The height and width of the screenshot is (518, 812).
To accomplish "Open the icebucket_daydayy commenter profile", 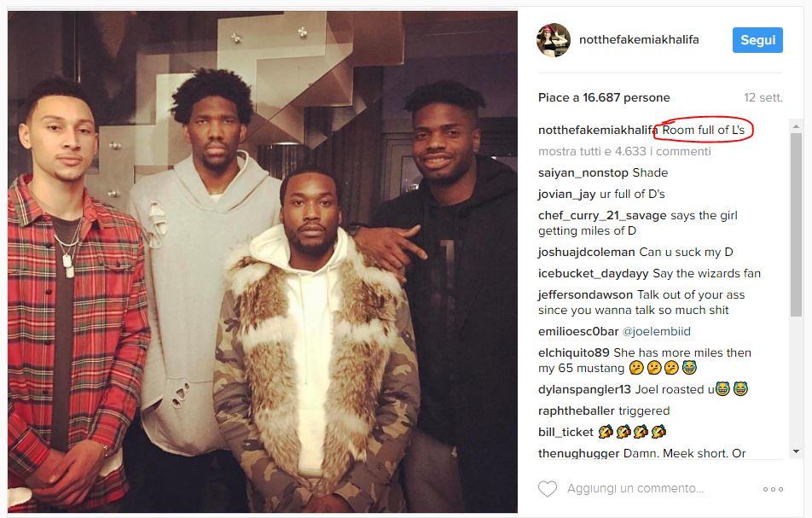I will [594, 273].
